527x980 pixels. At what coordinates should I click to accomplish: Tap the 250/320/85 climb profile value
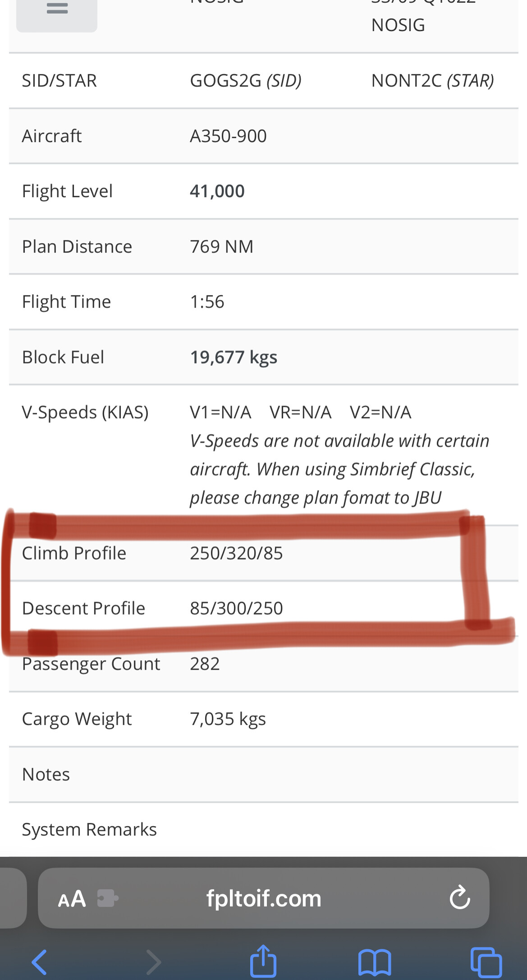click(x=236, y=553)
